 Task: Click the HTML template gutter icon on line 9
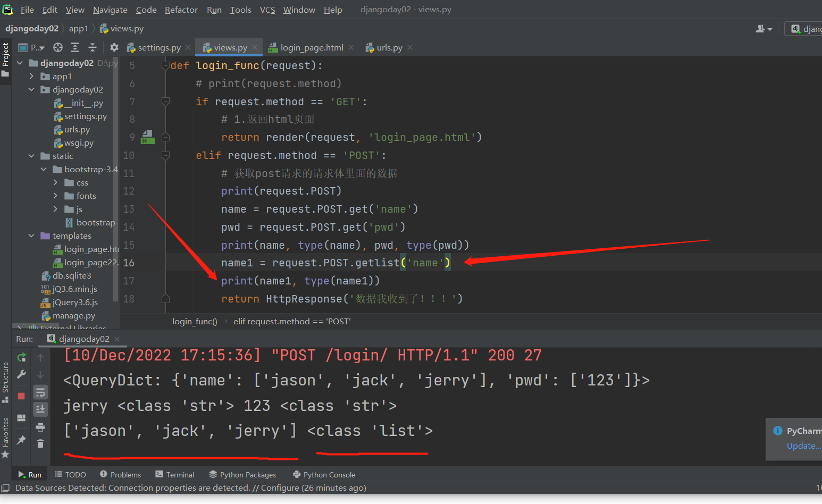click(147, 138)
